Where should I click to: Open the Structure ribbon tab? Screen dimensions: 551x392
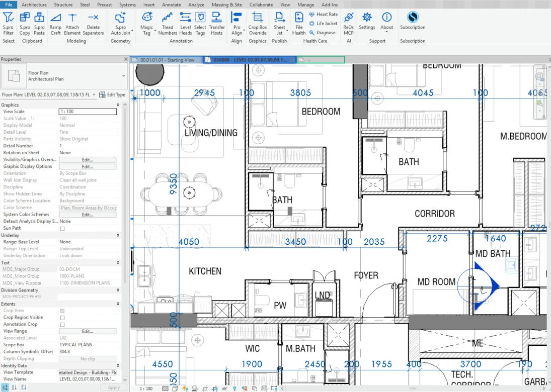[x=63, y=5]
